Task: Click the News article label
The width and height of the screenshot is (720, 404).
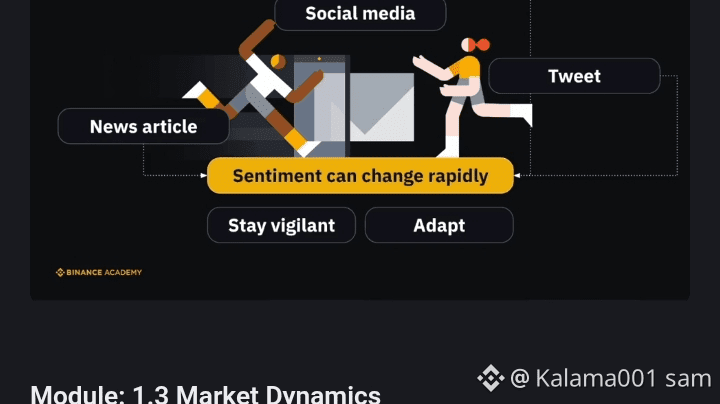Action: pyautogui.click(x=143, y=126)
